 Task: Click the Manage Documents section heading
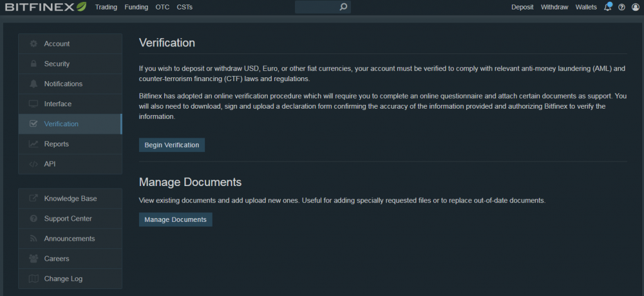coord(190,182)
